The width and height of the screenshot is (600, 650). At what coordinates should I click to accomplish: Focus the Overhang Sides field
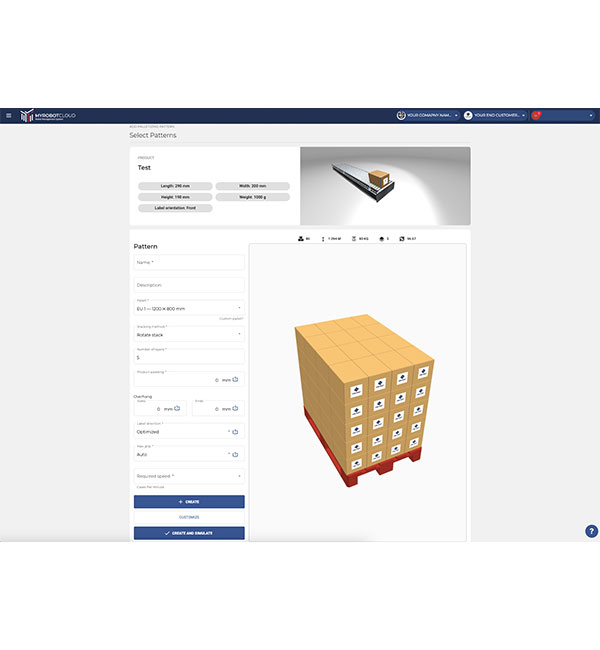coord(160,408)
